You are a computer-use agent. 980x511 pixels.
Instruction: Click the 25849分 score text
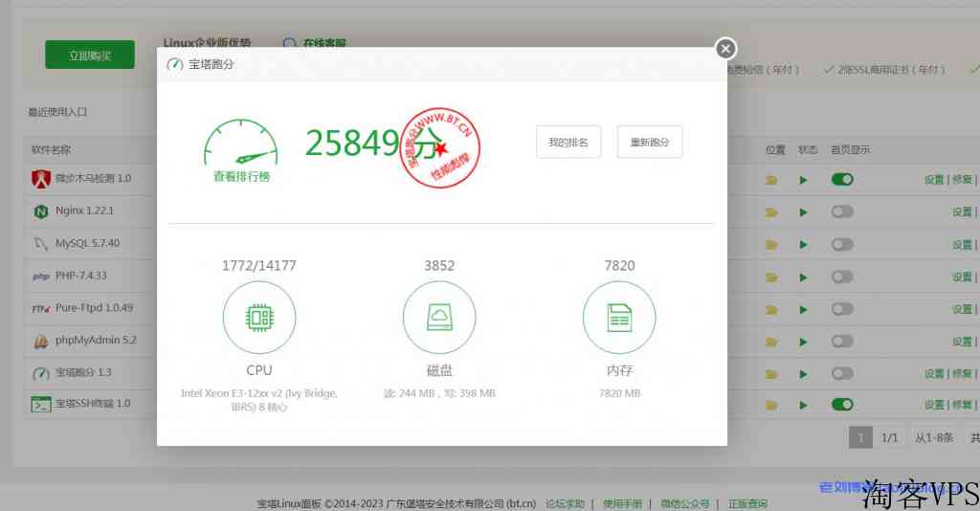click(374, 143)
